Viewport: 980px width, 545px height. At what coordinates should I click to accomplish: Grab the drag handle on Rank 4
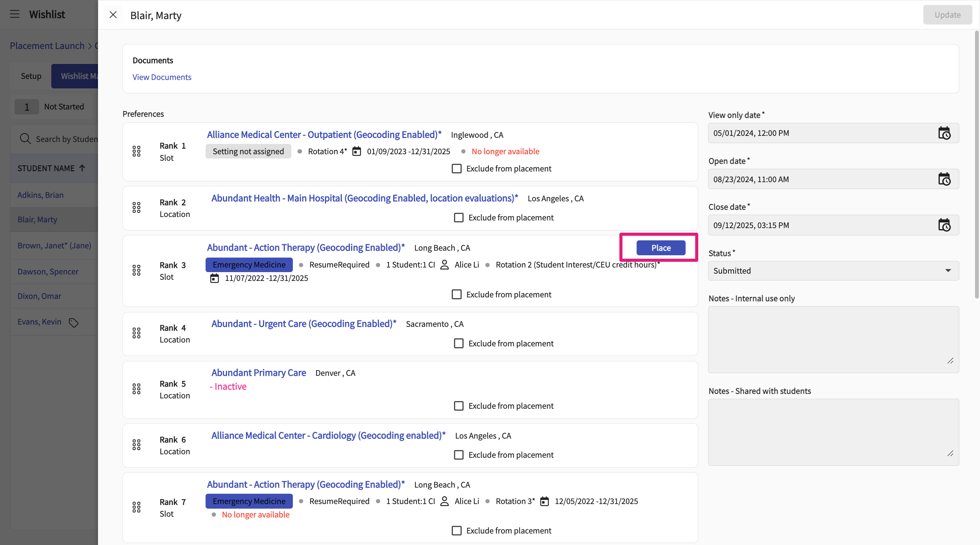click(x=137, y=333)
